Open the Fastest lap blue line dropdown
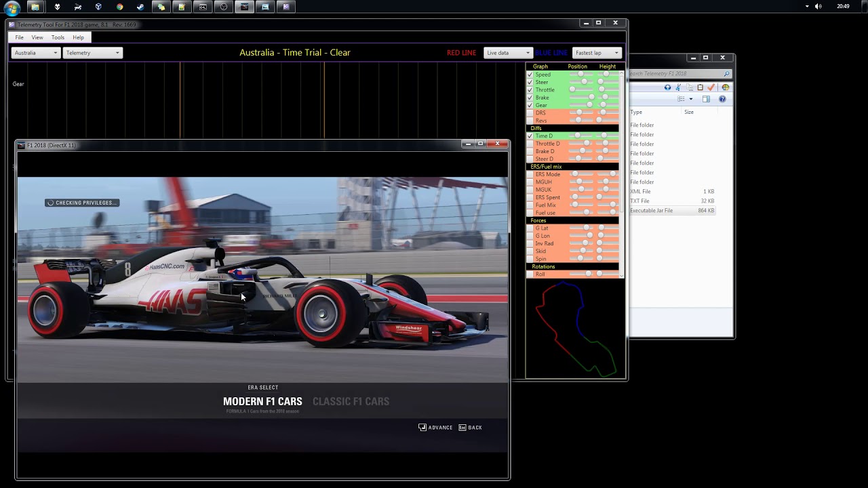868x488 pixels. pyautogui.click(x=597, y=53)
